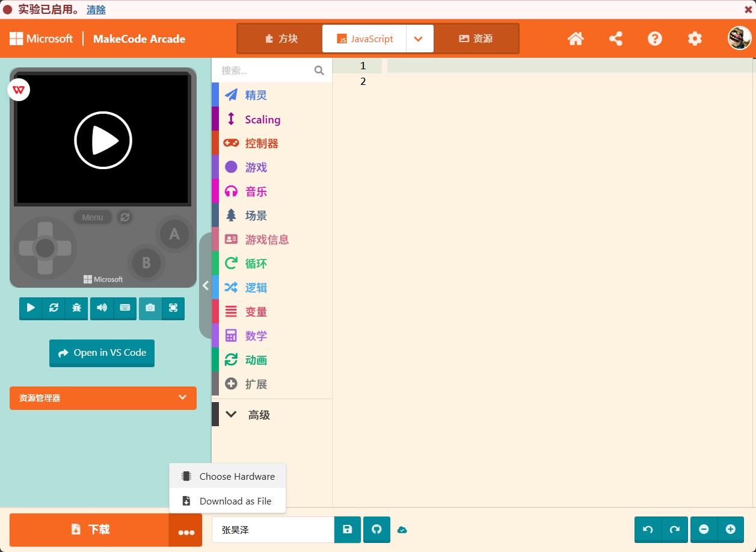Open the Settings gear icon
This screenshot has width=756, height=552.
pos(695,39)
